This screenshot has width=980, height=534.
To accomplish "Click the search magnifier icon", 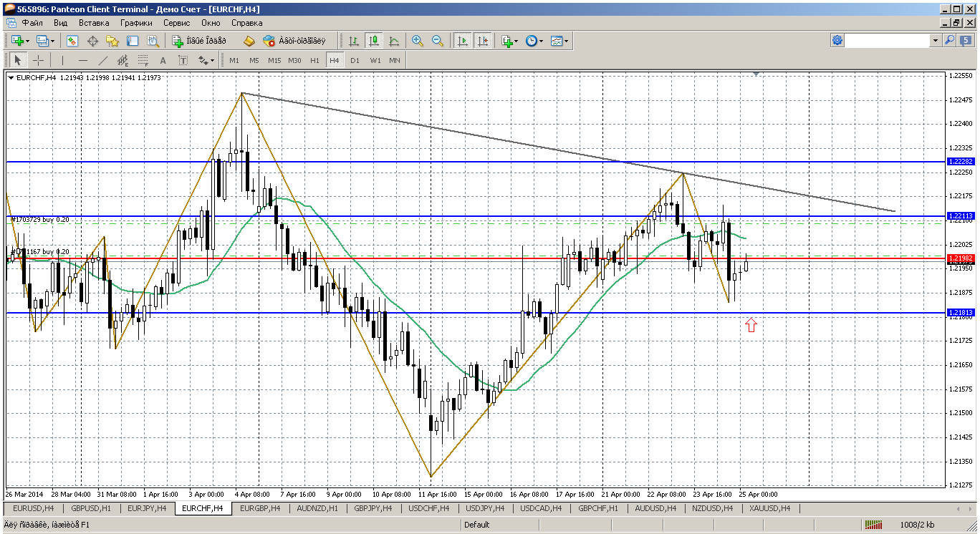I will point(950,41).
